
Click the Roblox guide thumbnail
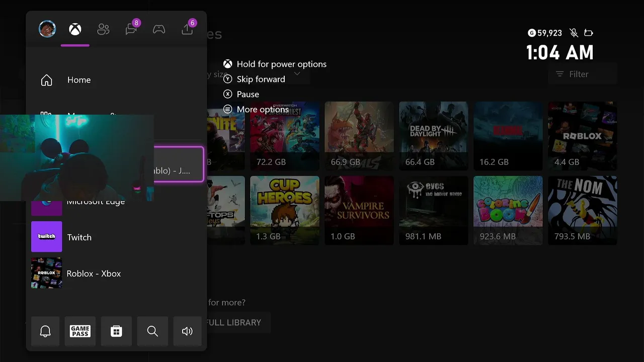47,273
